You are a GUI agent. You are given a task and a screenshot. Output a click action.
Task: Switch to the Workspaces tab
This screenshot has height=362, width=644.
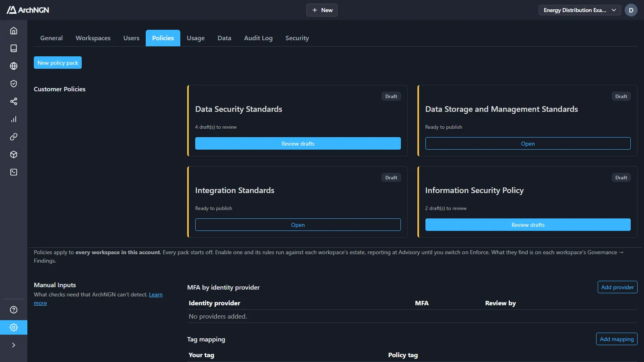93,38
